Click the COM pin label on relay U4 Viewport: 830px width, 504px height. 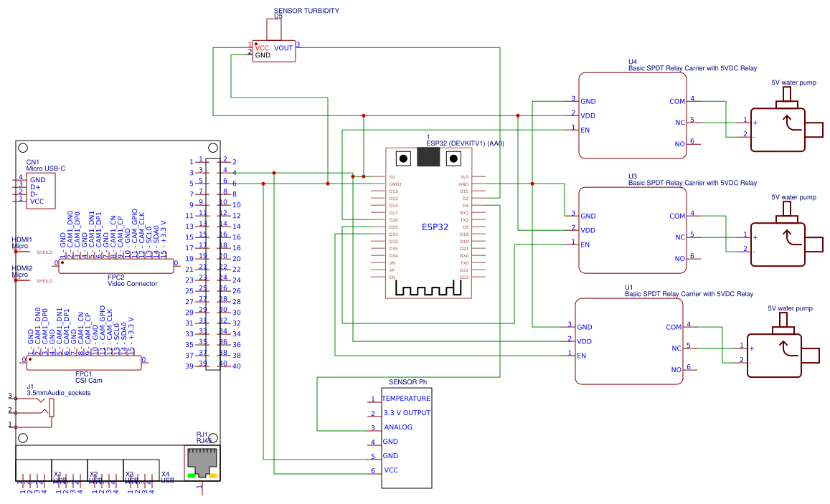pos(677,102)
